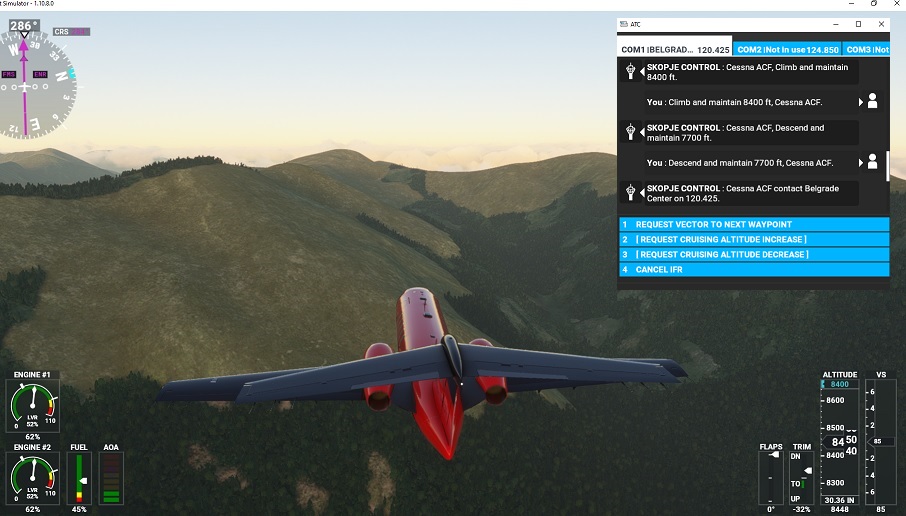Image resolution: width=906 pixels, height=516 pixels.
Task: Close the ATC window
Action: (881, 24)
